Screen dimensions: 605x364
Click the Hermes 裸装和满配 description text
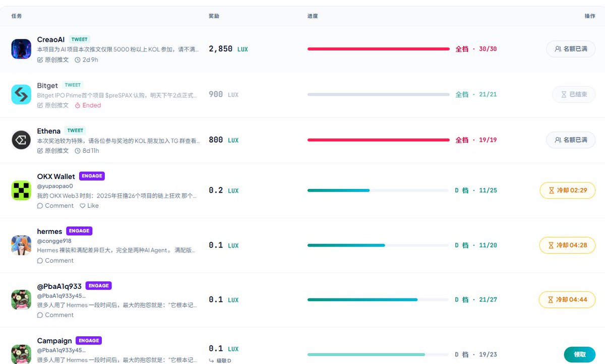coord(117,251)
